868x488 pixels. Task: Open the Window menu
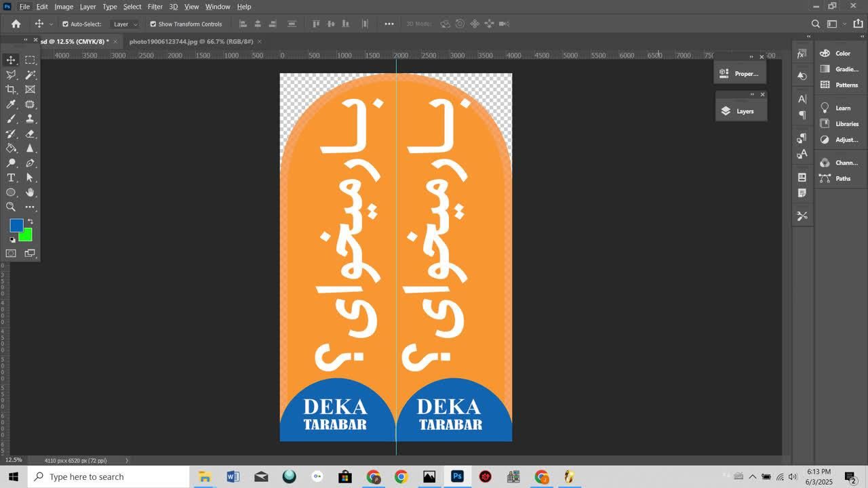[218, 6]
